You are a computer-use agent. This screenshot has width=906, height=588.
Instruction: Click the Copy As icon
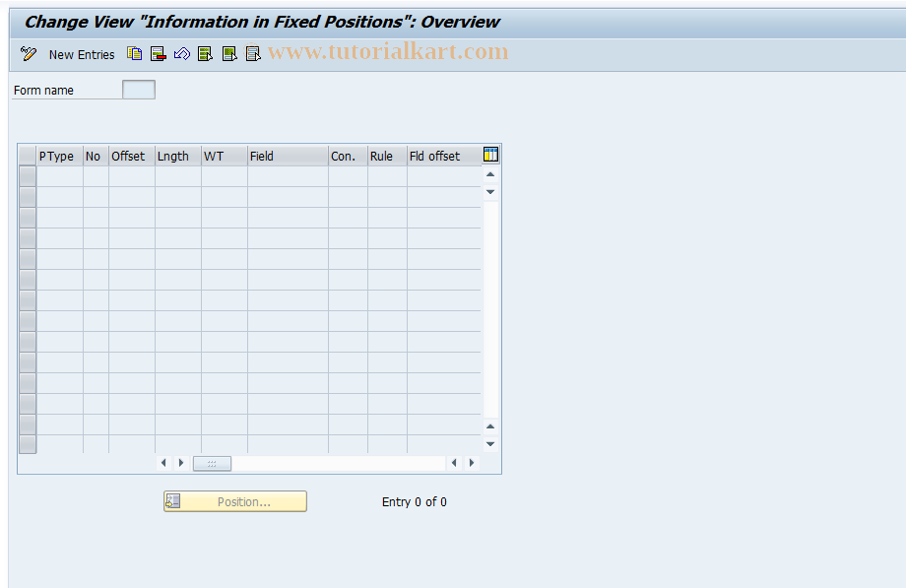click(x=135, y=54)
